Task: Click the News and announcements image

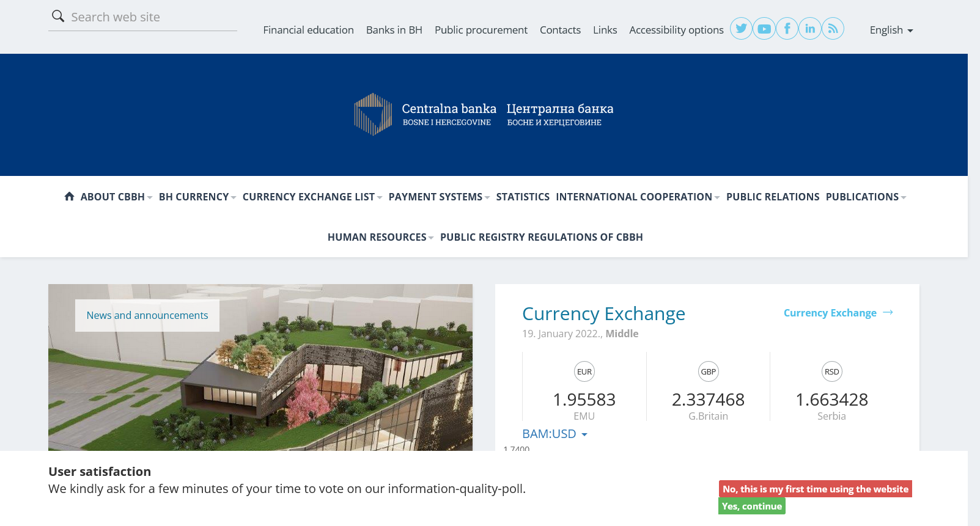Action: [x=260, y=385]
